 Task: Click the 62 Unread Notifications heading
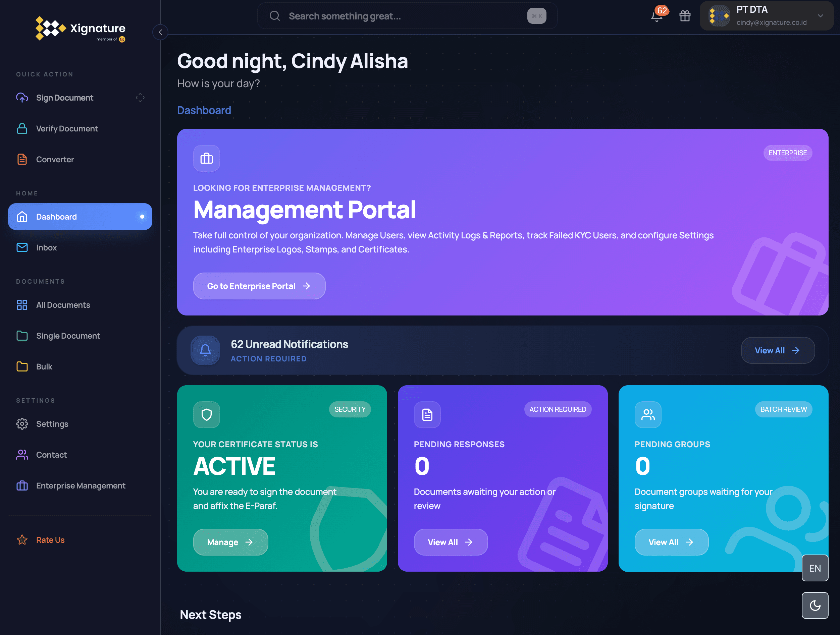[x=290, y=344]
